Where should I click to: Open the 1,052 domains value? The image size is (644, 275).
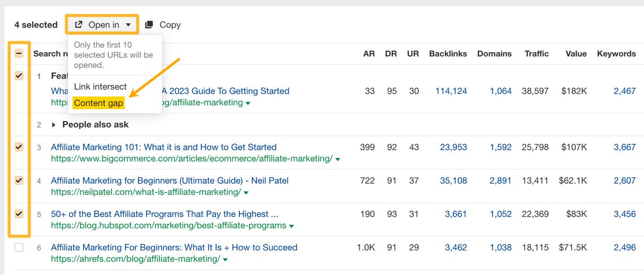coord(501,214)
